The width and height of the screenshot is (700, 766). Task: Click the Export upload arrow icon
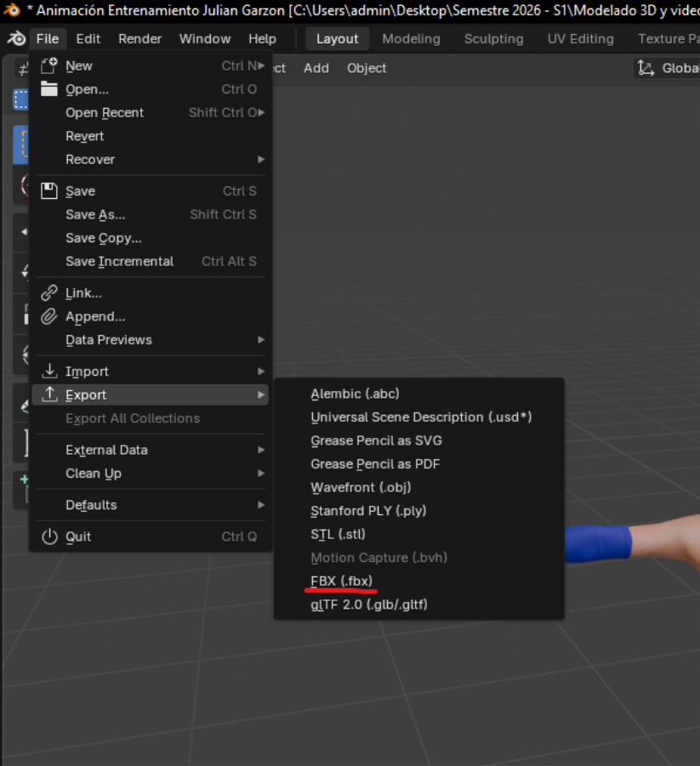tap(48, 394)
